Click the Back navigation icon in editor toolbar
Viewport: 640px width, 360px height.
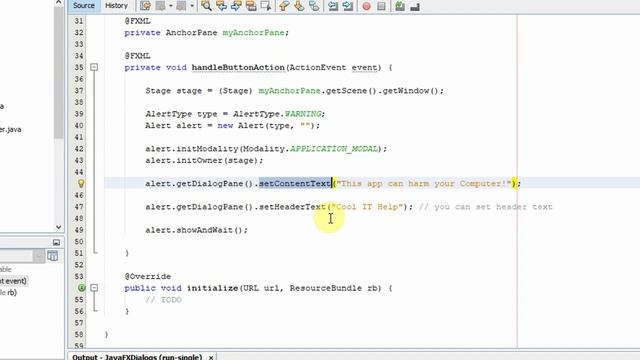[x=161, y=6]
